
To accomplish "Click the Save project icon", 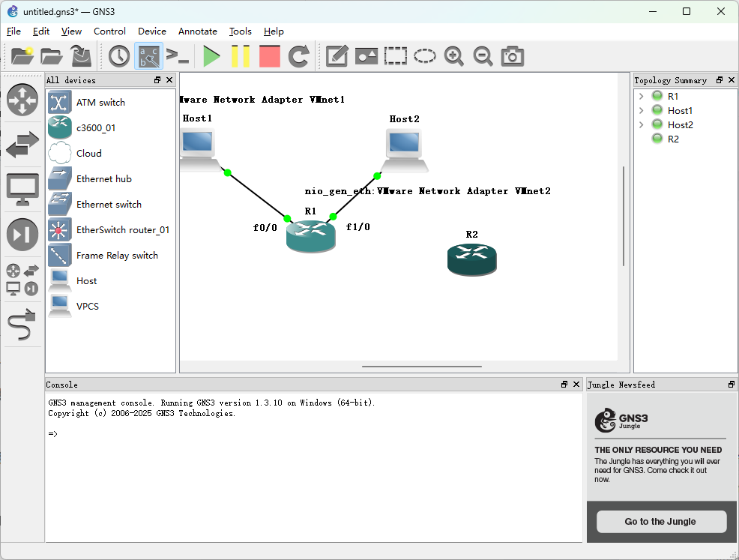I will pos(81,56).
